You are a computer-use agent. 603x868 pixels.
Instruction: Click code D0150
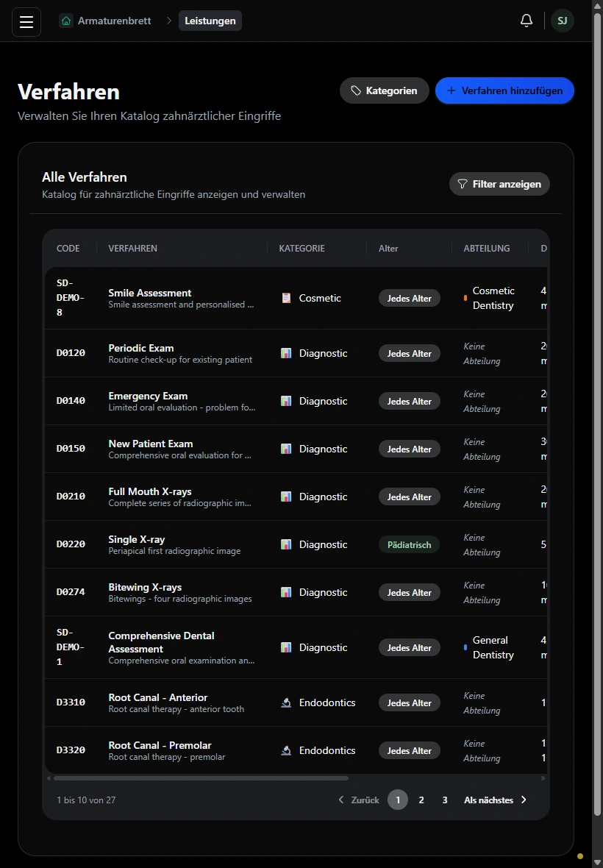click(71, 449)
